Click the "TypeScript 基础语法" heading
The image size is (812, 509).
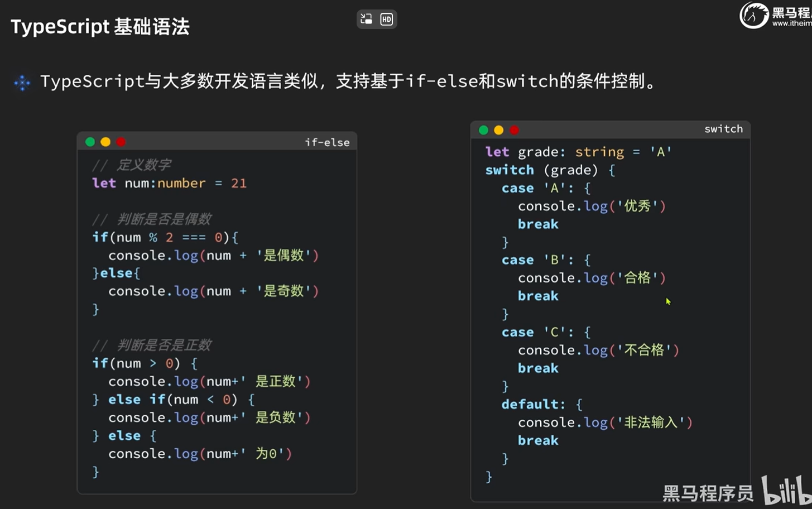pos(100,27)
